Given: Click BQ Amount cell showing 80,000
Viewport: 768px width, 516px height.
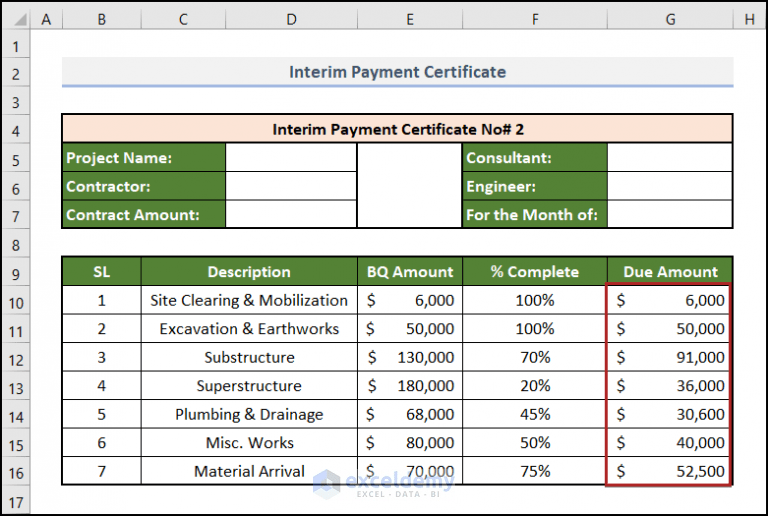Looking at the screenshot, I should (410, 443).
